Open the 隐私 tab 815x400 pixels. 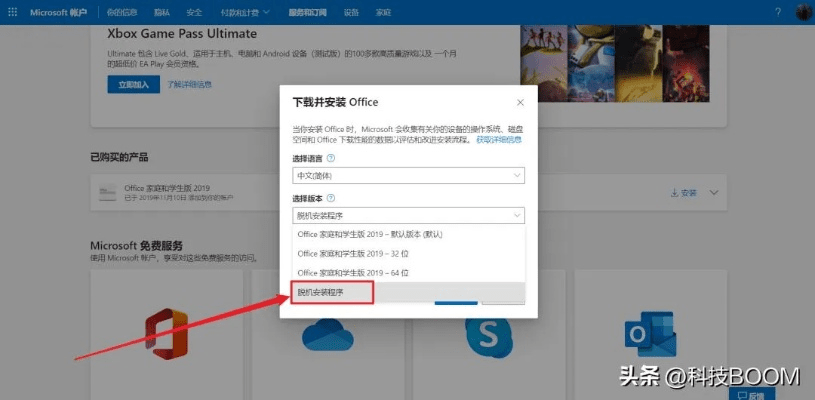tap(162, 12)
